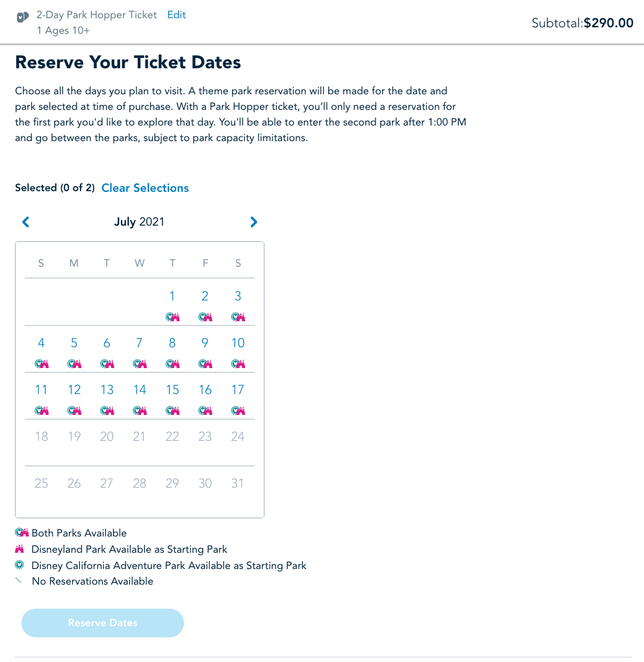Click the Clear Selections link
The height and width of the screenshot is (662, 644).
(x=145, y=188)
